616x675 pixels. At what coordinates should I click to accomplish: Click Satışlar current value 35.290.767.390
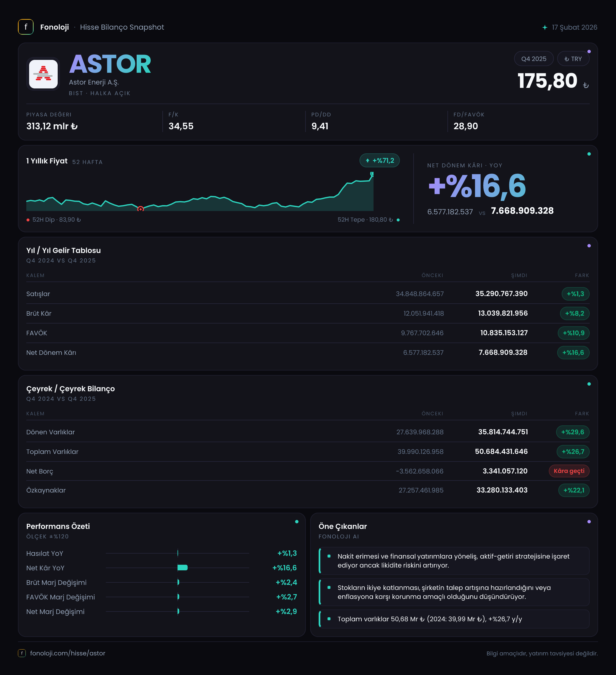(501, 294)
